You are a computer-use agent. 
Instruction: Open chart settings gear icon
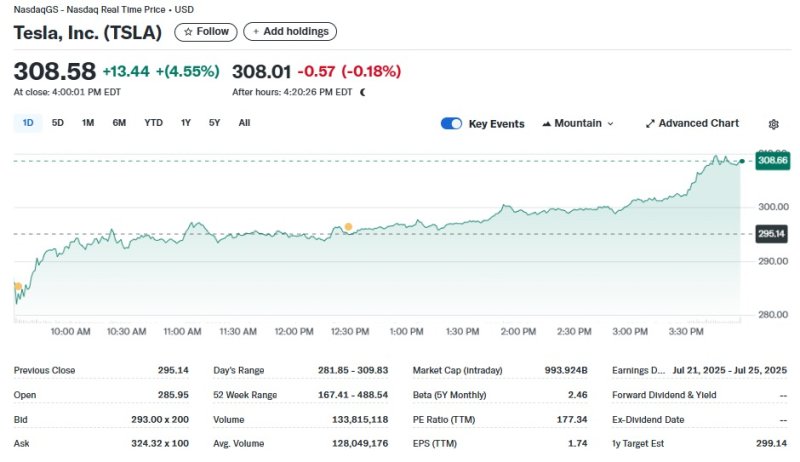coord(773,124)
